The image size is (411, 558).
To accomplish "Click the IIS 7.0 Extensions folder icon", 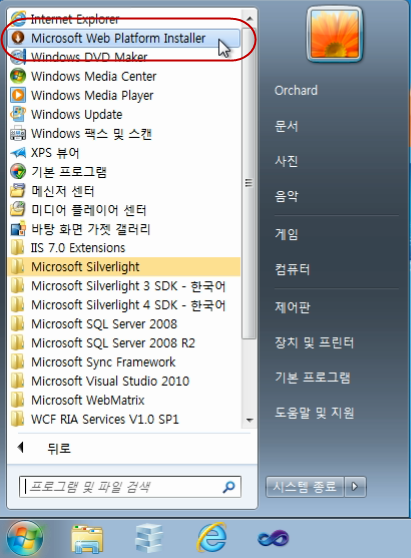I will [x=18, y=248].
